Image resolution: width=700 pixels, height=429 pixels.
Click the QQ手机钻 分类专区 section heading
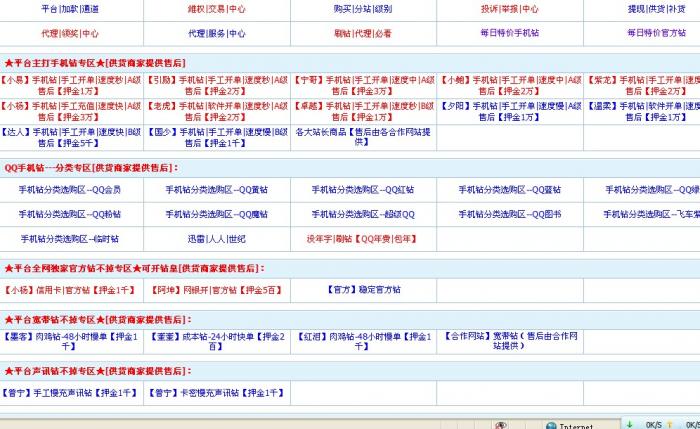[91, 168]
